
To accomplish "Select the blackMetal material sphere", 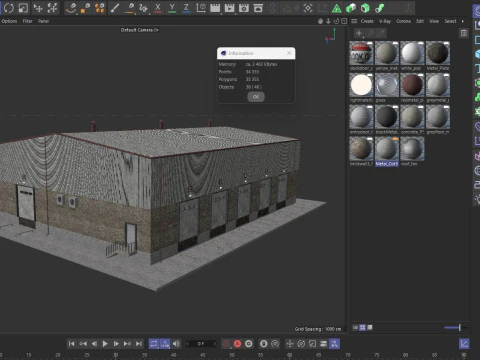I will tap(387, 117).
